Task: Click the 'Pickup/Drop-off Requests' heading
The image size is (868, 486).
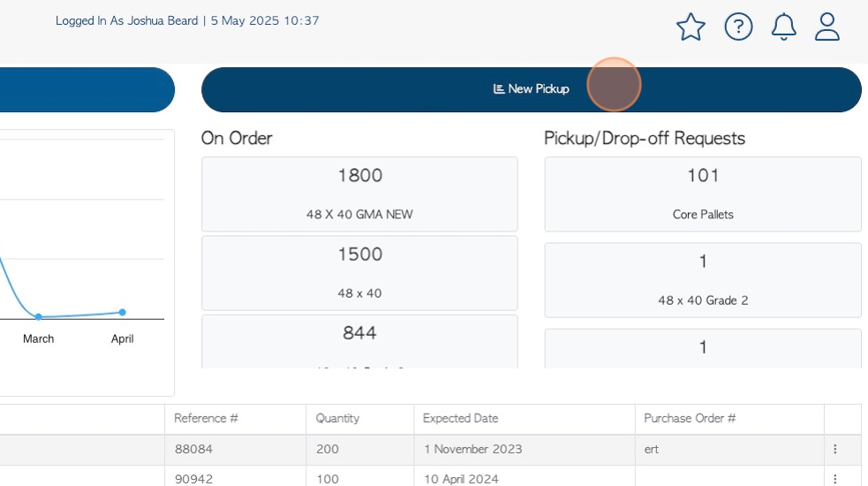Action: click(645, 138)
